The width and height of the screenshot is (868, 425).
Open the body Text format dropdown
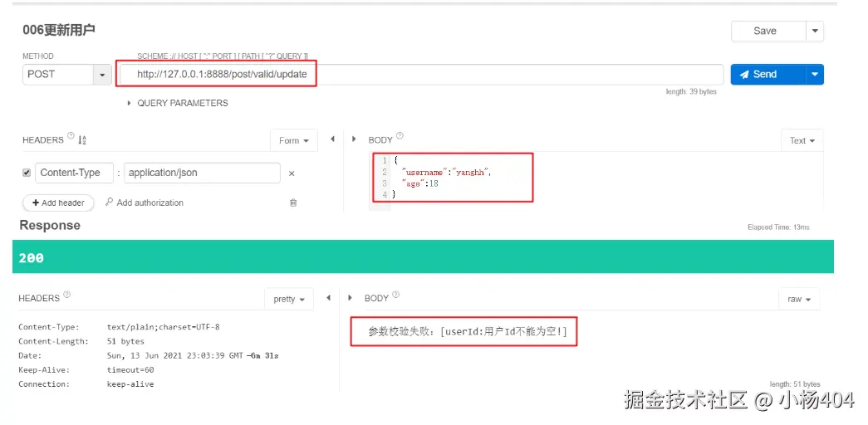(x=802, y=140)
